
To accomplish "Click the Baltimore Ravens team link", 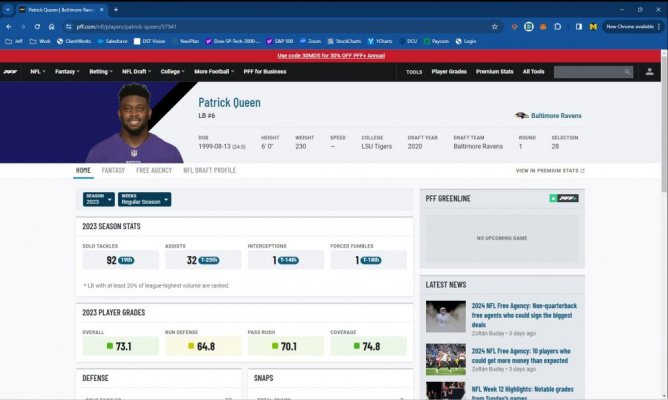I will click(556, 115).
